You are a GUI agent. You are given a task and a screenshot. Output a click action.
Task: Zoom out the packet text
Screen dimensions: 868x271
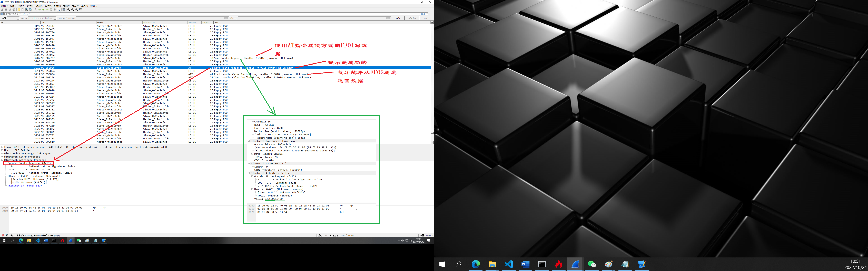pyautogui.click(x=72, y=10)
